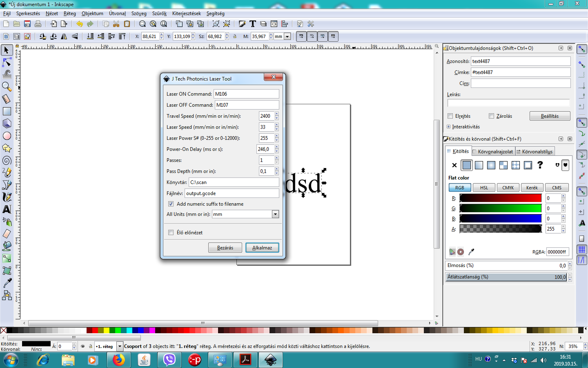588x368 pixels.
Task: Switch fill to linear gradient
Action: (479, 165)
